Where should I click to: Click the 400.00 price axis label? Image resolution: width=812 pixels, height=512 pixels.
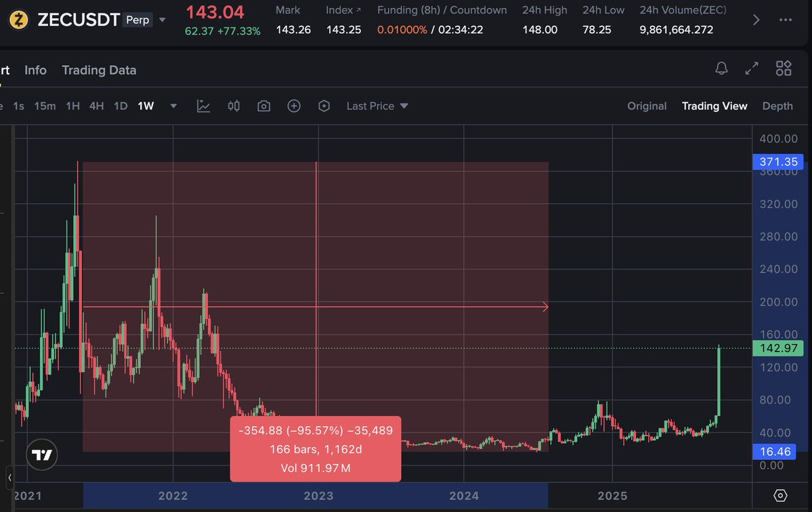tap(778, 139)
